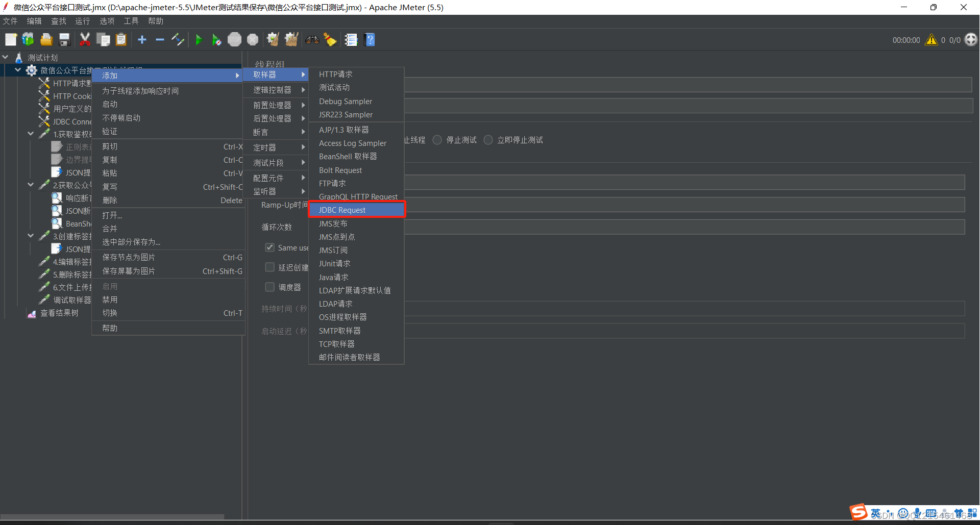This screenshot has width=980, height=525.
Task: Open the 选项 menu
Action: point(107,21)
